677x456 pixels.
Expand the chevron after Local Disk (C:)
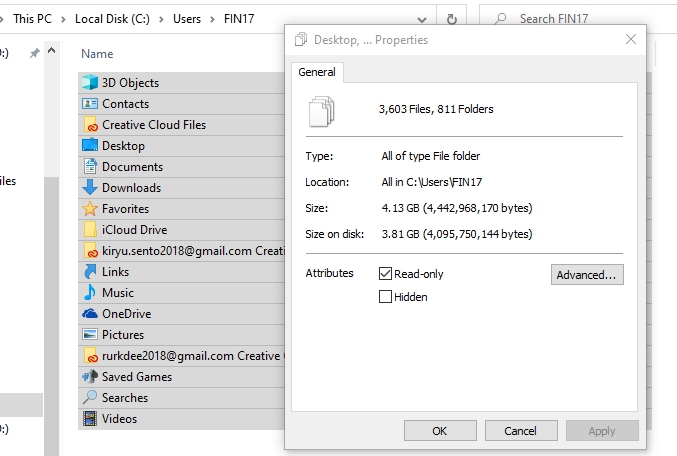(x=161, y=19)
